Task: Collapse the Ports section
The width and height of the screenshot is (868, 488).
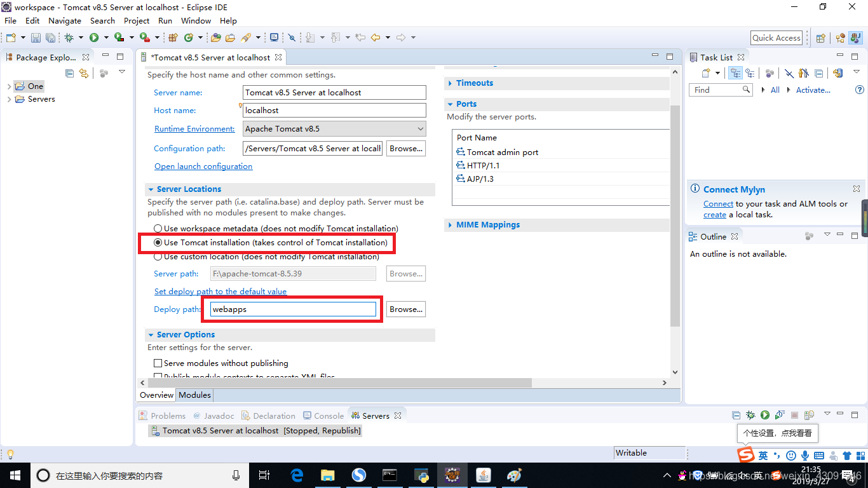Action: click(x=450, y=104)
